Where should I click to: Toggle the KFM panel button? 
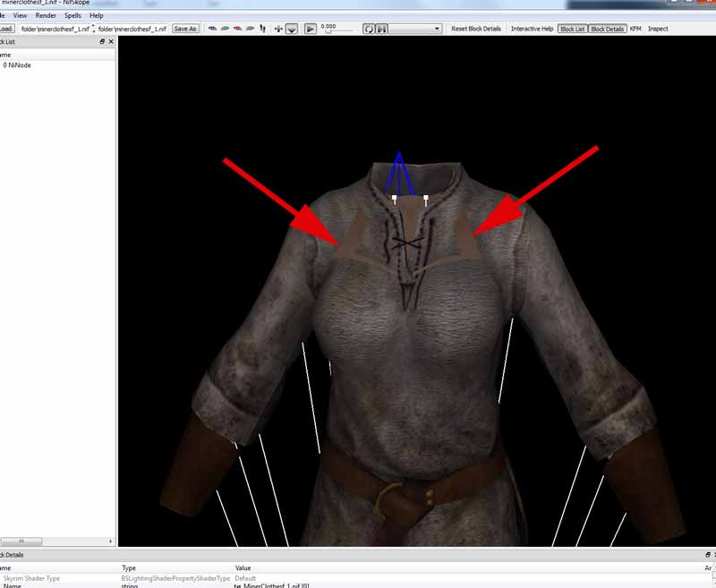pyautogui.click(x=635, y=29)
